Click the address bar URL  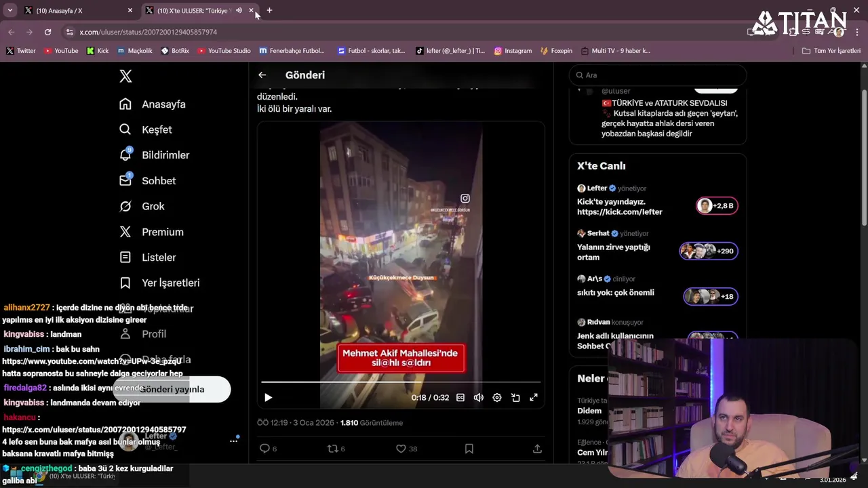click(148, 32)
